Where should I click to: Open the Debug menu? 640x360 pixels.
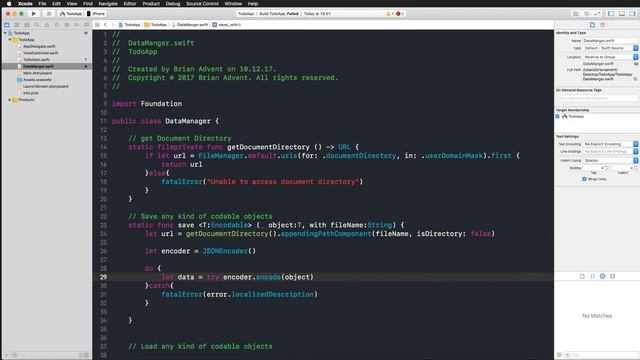pyautogui.click(x=173, y=4)
